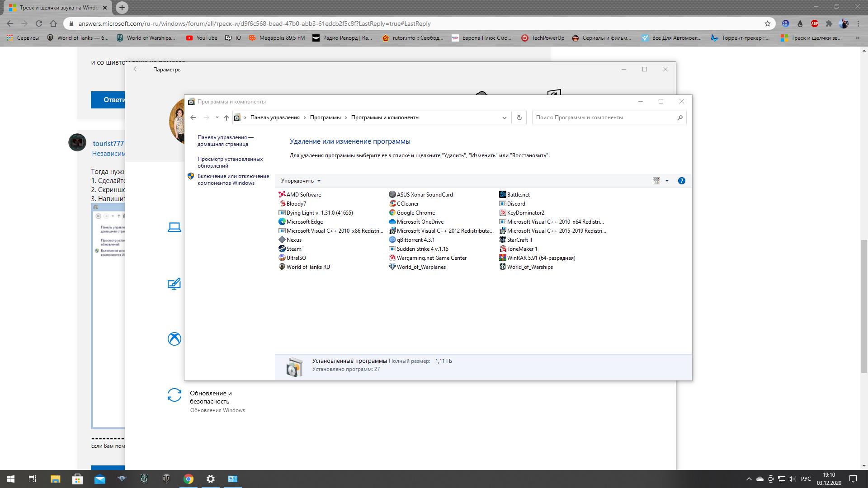Click the StarCraft II icon in list
This screenshot has width=868, height=488.
pyautogui.click(x=503, y=239)
